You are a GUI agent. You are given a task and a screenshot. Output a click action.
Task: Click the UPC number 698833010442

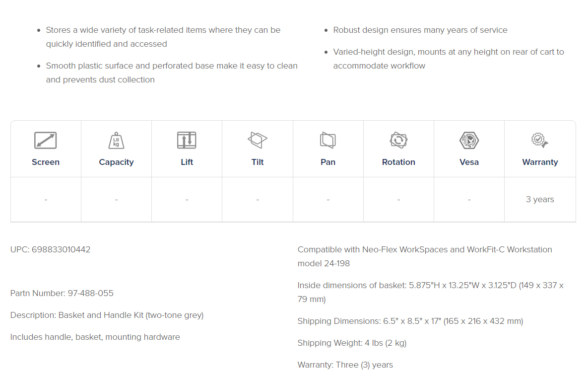click(61, 249)
